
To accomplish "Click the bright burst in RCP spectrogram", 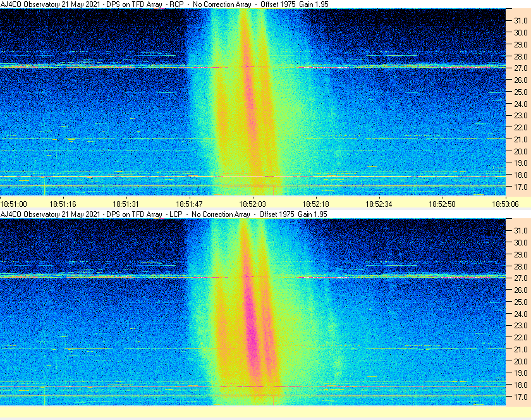I will click(249, 102).
